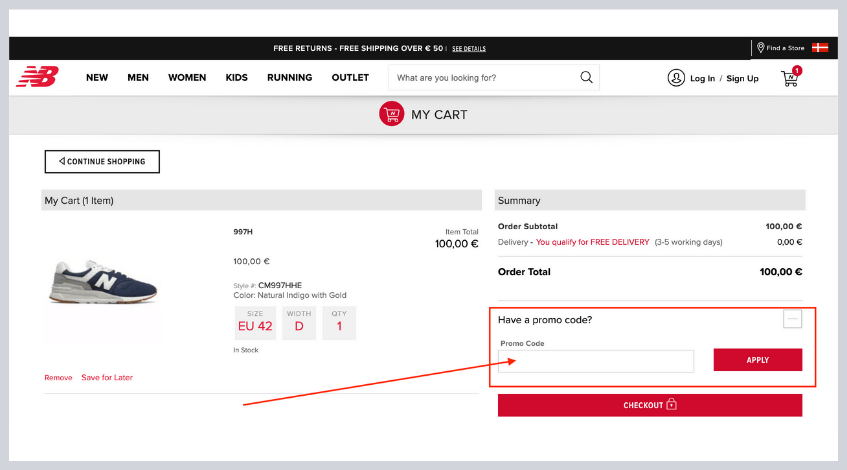
Task: Click the red My Cart circle icon
Action: pos(391,114)
